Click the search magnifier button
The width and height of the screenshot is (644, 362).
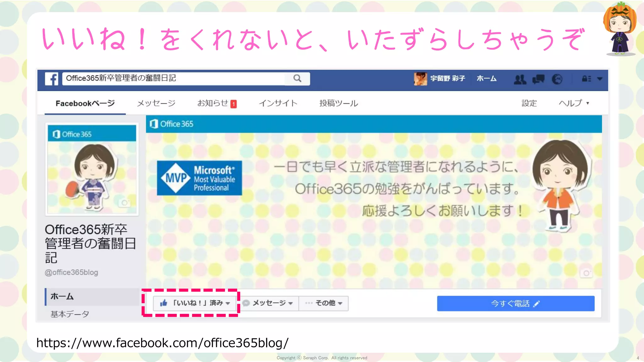[x=297, y=79]
